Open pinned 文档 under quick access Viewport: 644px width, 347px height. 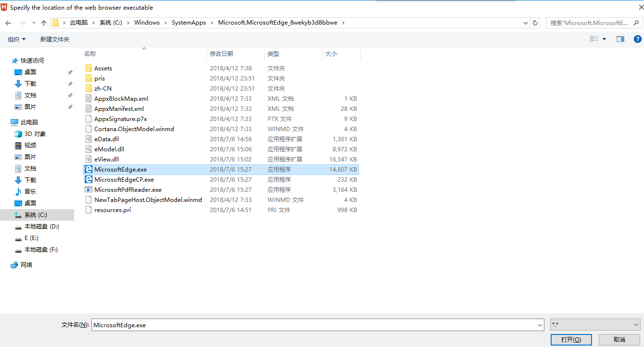[30, 95]
